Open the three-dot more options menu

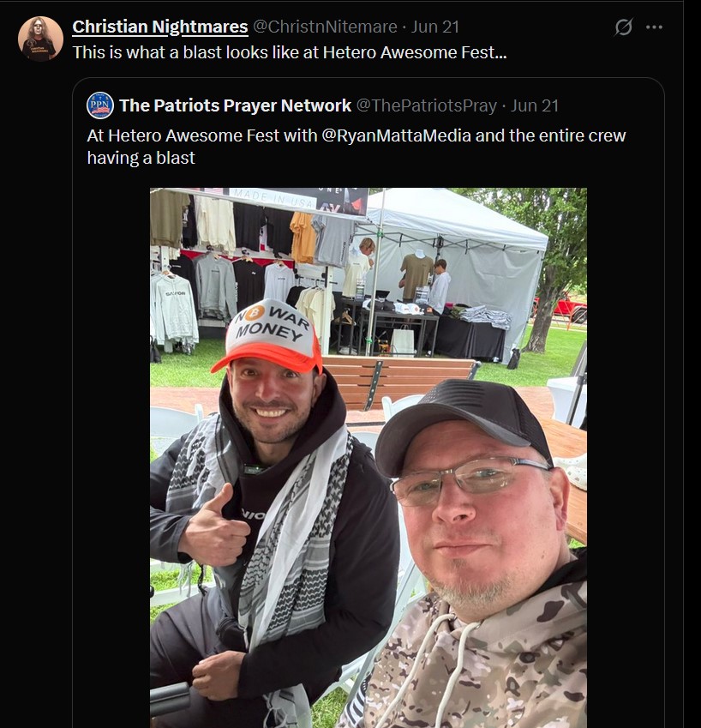pos(654,27)
